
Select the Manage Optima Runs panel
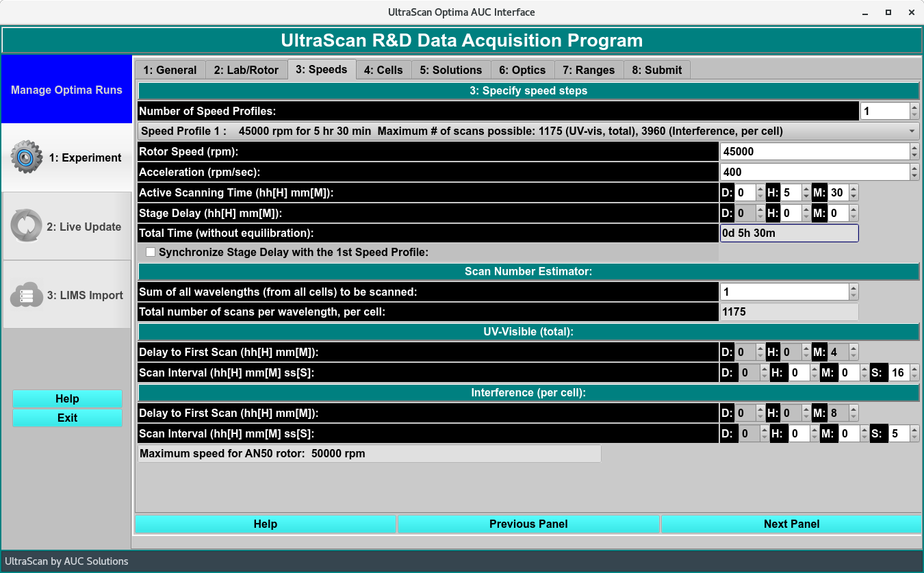point(66,90)
